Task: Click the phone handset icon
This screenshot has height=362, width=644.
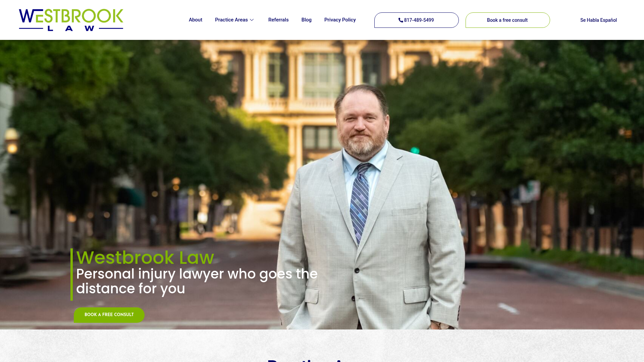Action: pos(400,20)
